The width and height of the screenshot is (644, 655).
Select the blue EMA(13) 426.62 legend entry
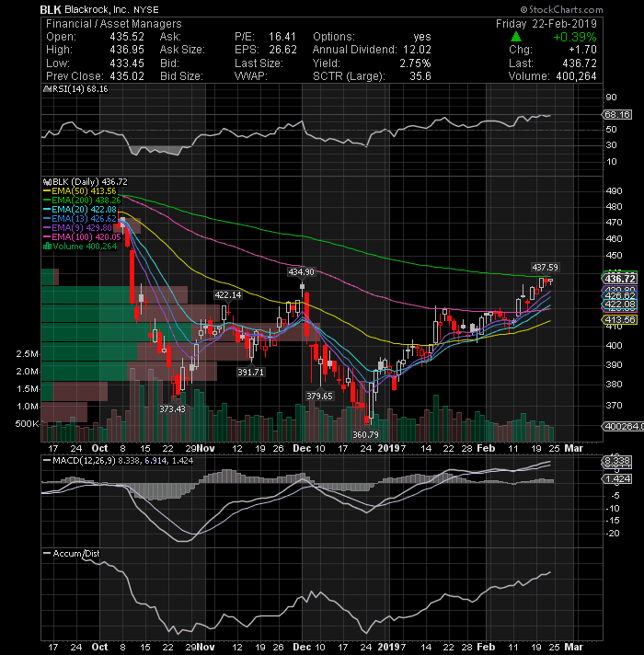[x=80, y=219]
